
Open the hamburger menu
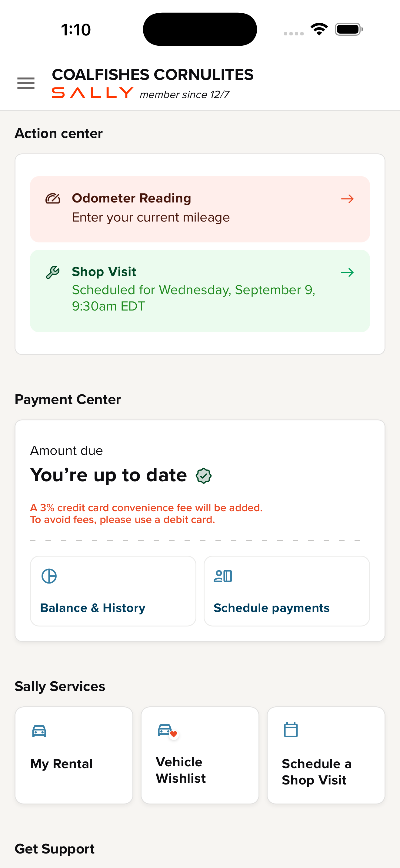(26, 83)
